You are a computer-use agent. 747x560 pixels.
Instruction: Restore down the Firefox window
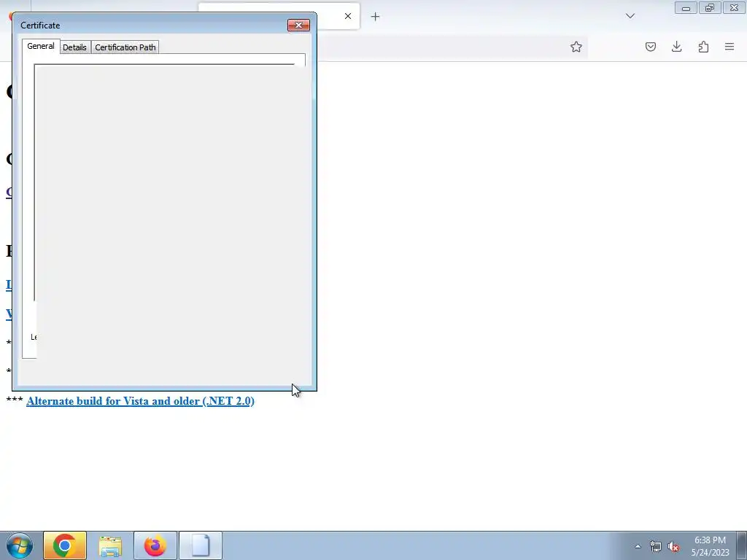coord(710,7)
